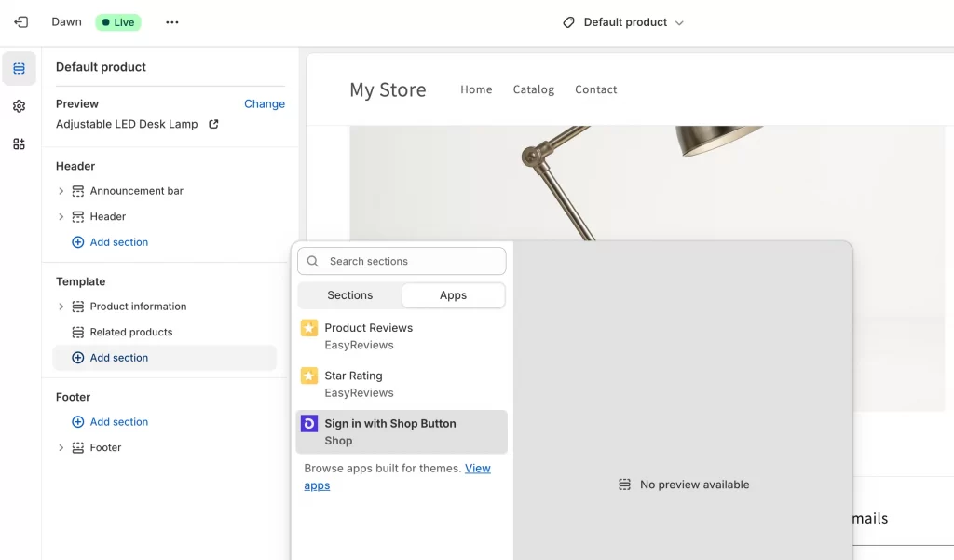Click My Store logo in preview
Image resolution: width=954 pixels, height=560 pixels.
pyautogui.click(x=388, y=90)
